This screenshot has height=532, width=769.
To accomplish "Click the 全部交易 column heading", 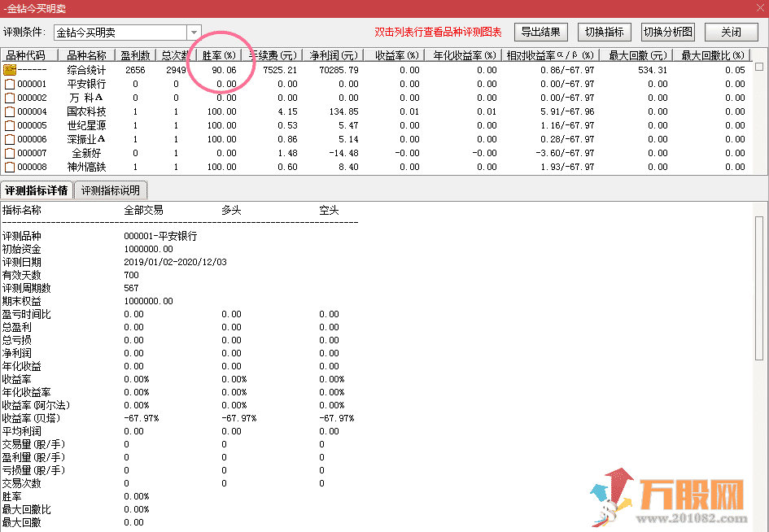I will click(143, 211).
